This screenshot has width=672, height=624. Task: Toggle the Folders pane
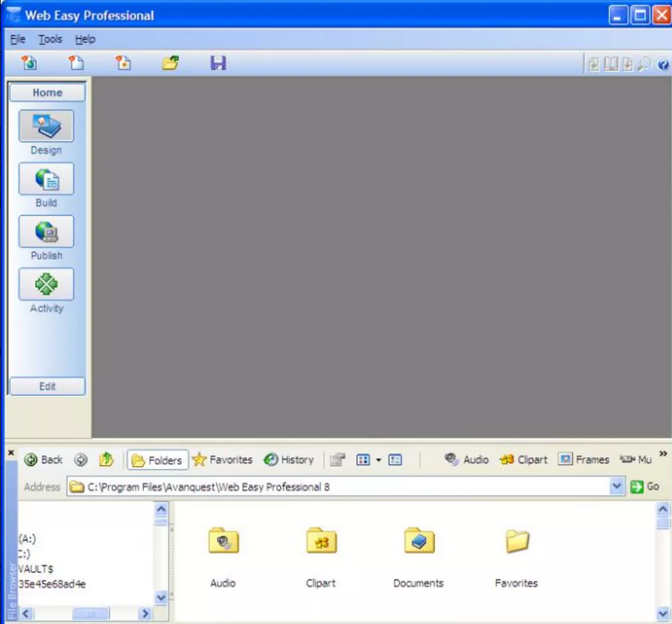click(158, 460)
